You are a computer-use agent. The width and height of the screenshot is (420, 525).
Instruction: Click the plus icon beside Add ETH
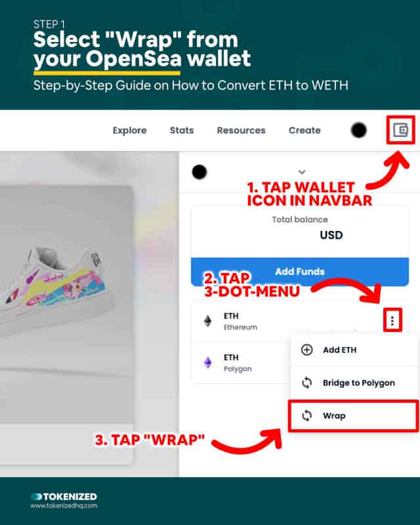306,350
